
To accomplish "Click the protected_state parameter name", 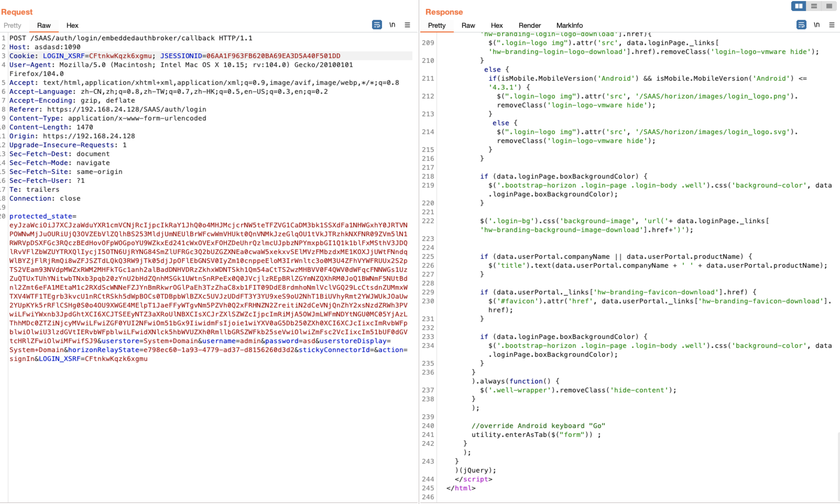I will click(40, 216).
